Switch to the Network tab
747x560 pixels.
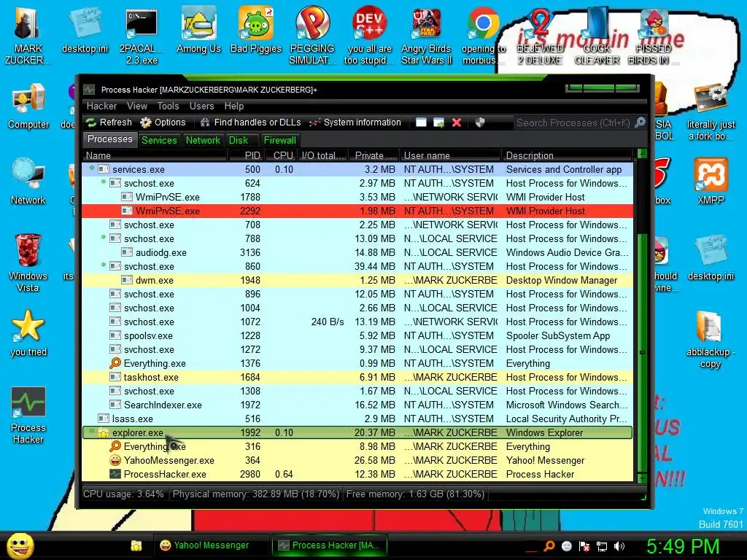coord(203,140)
